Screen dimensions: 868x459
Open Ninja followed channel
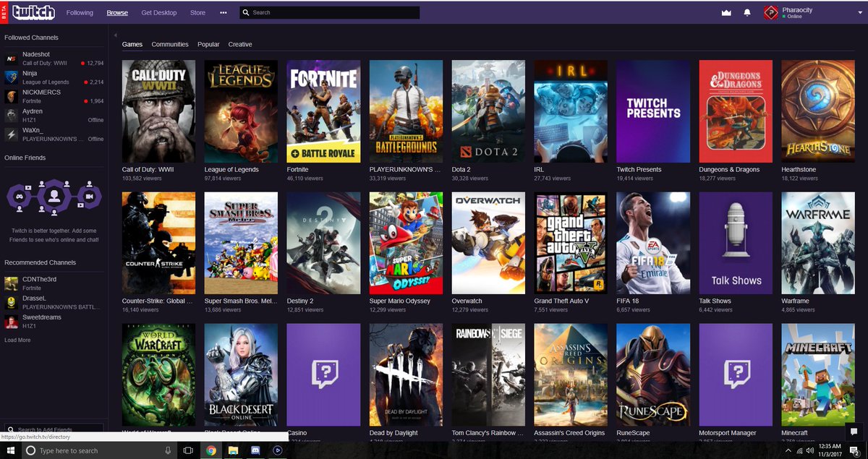coord(54,77)
